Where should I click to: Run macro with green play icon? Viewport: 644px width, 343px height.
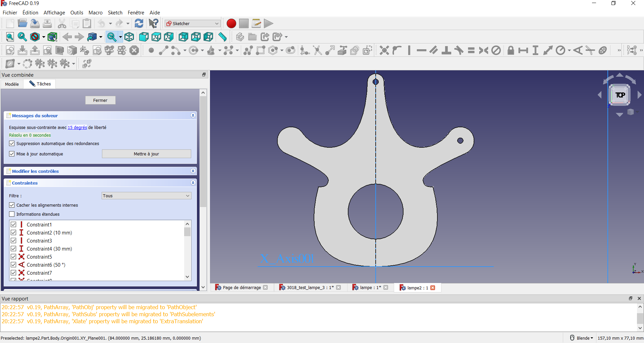pyautogui.click(x=268, y=23)
